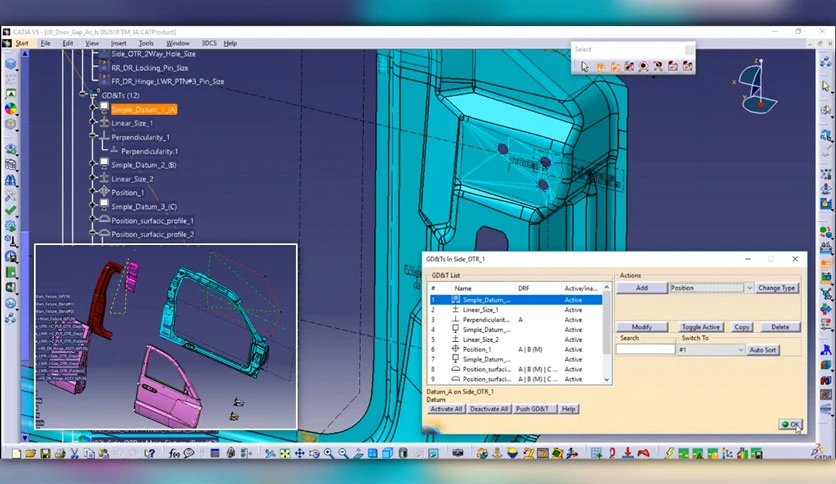This screenshot has height=484, width=836.
Task: Open the isometric view cube icon
Action: coord(388,454)
